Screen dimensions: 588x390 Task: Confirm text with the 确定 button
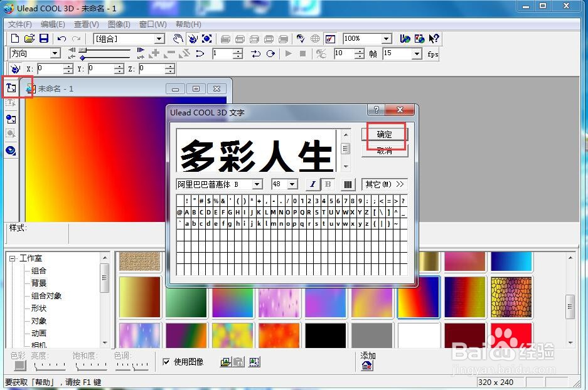[x=385, y=135]
